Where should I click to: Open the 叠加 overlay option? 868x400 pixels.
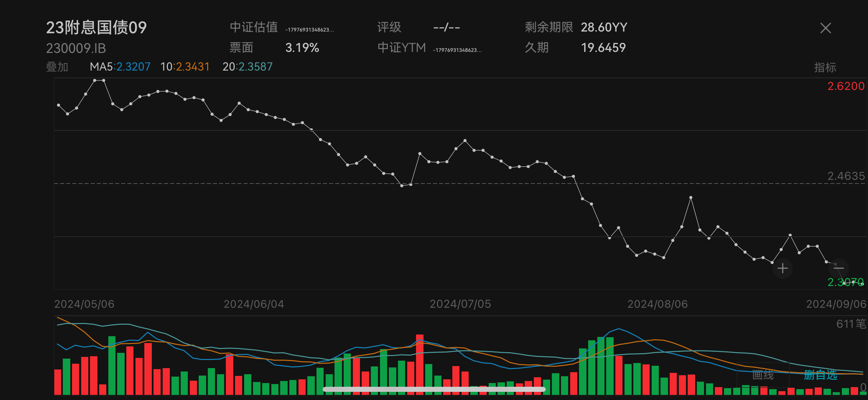coord(58,67)
